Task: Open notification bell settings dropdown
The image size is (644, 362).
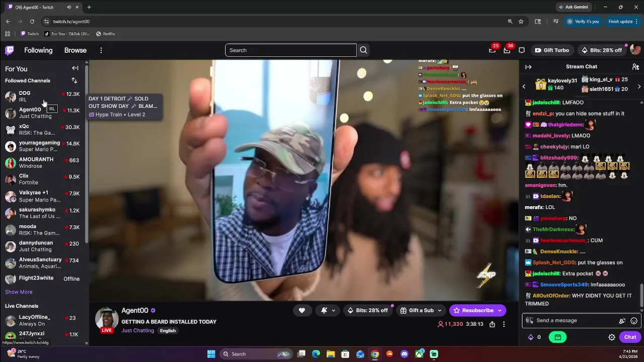Action: (x=328, y=310)
